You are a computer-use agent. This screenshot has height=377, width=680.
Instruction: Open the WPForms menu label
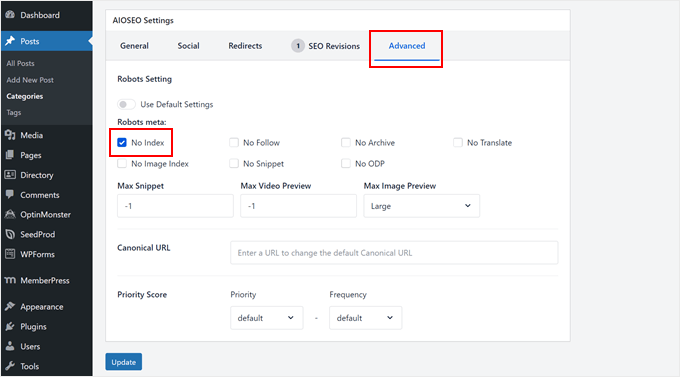(37, 254)
